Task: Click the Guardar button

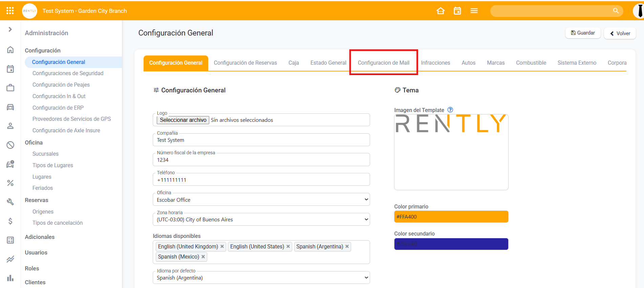Action: 583,33
